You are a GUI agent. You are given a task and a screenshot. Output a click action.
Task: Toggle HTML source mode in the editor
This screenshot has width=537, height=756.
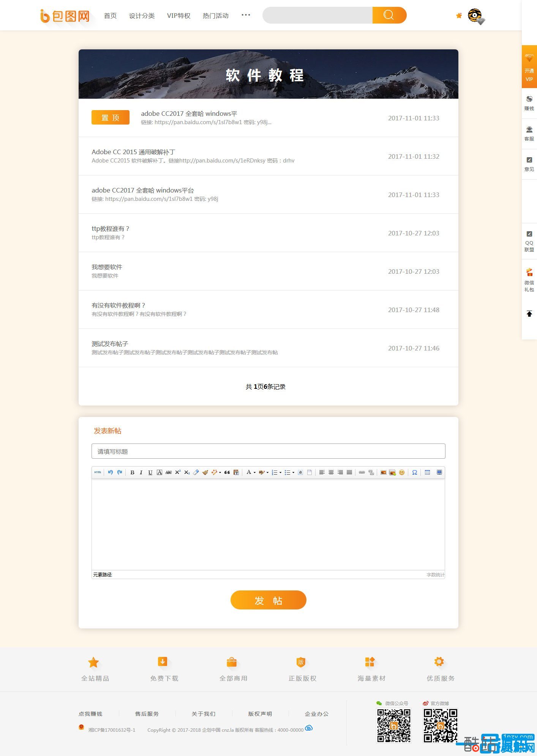tap(98, 472)
